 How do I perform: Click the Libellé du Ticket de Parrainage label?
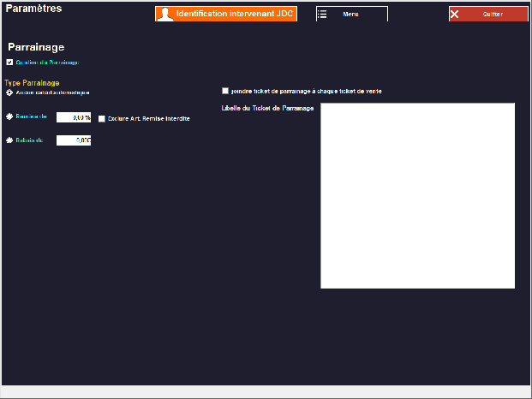coord(267,108)
